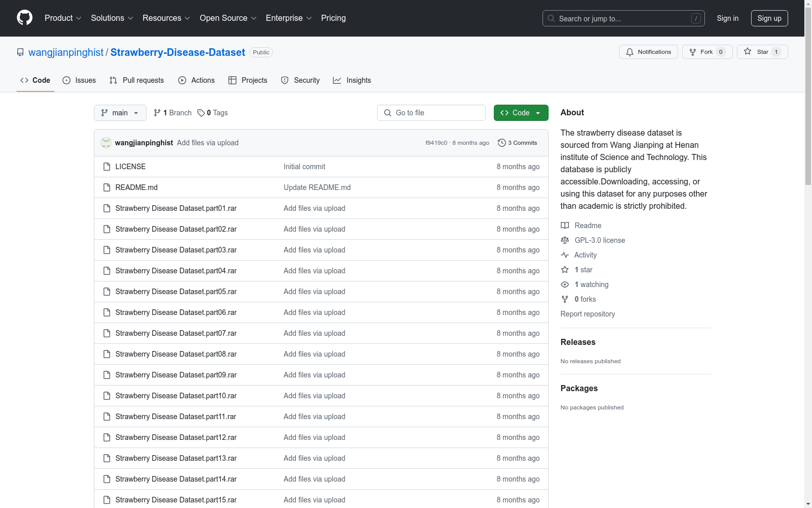Click file icon for part01.rar
The width and height of the screenshot is (812, 508).
point(107,208)
